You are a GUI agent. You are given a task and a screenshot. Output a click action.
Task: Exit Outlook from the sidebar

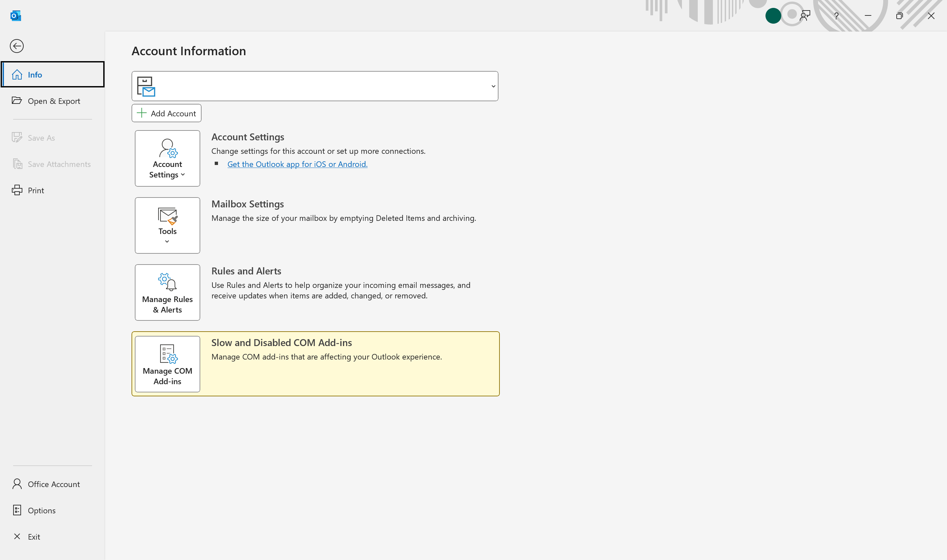coord(53,537)
